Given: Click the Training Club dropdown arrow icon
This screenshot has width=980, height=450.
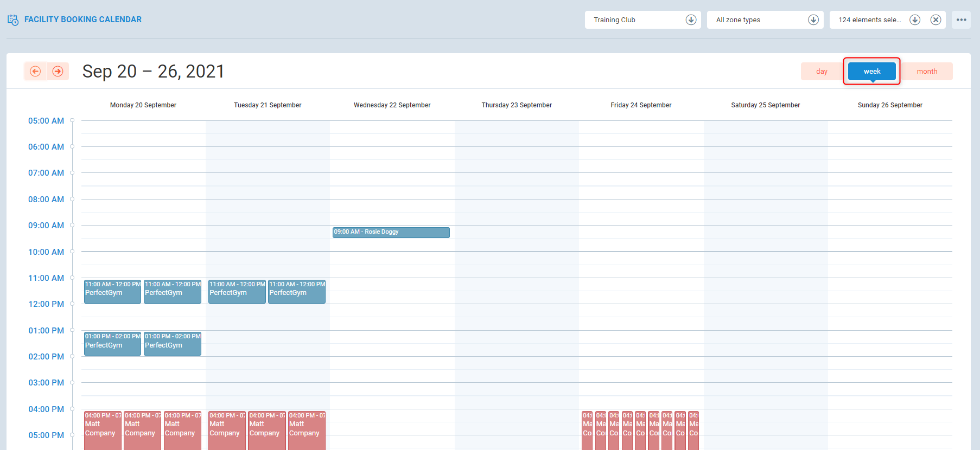Looking at the screenshot, I should pyautogui.click(x=691, y=20).
